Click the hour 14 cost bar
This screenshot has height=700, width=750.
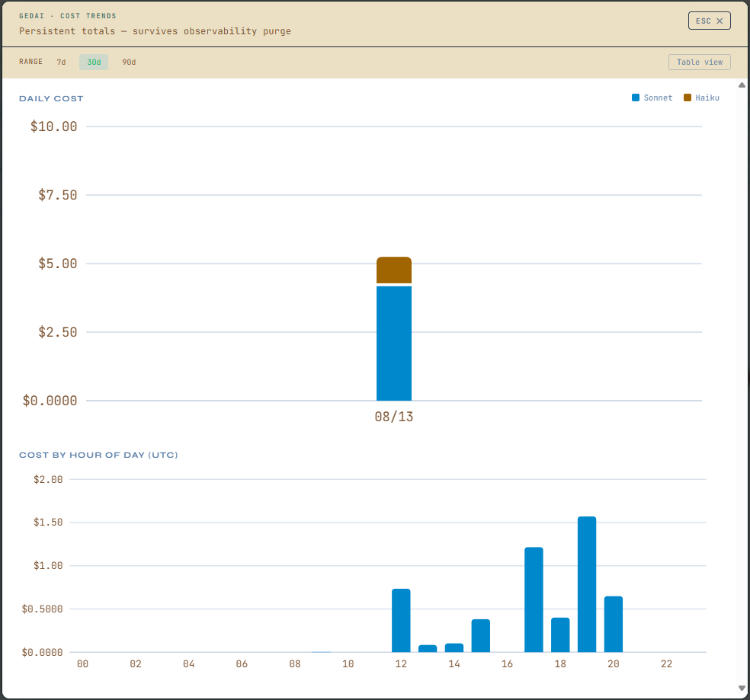pos(454,648)
